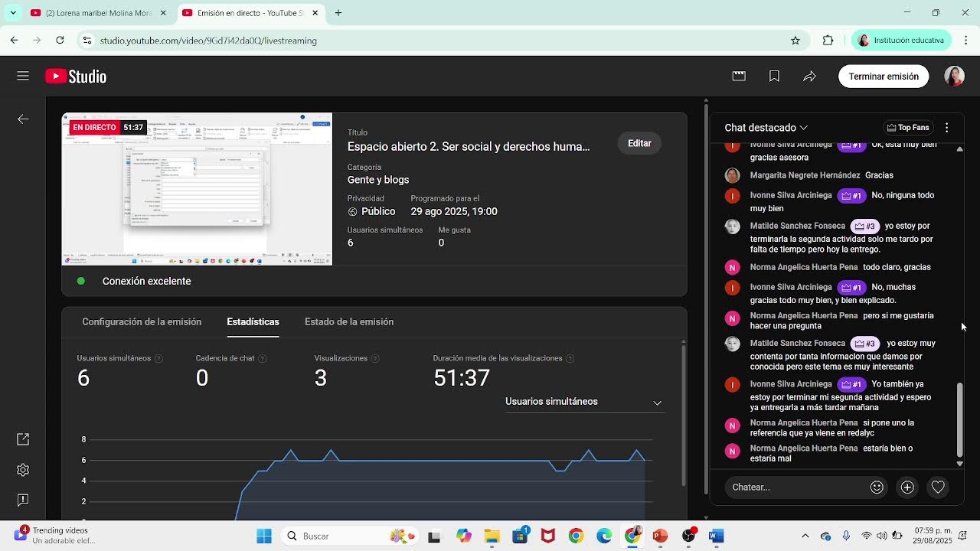Open OBS Studio from the taskbar
The width and height of the screenshot is (980, 551).
point(688,536)
